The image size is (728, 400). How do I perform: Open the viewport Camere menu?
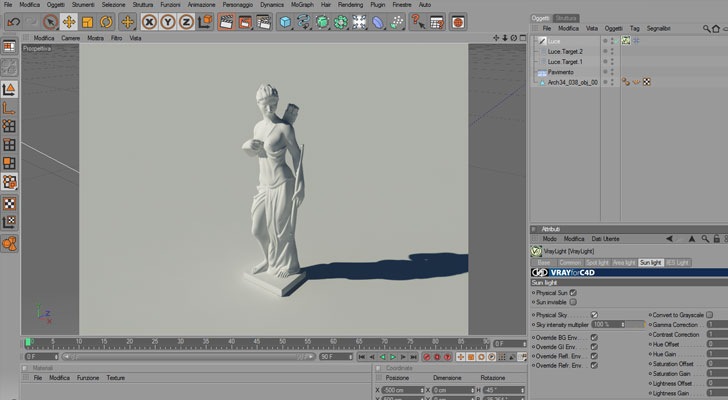(71, 38)
